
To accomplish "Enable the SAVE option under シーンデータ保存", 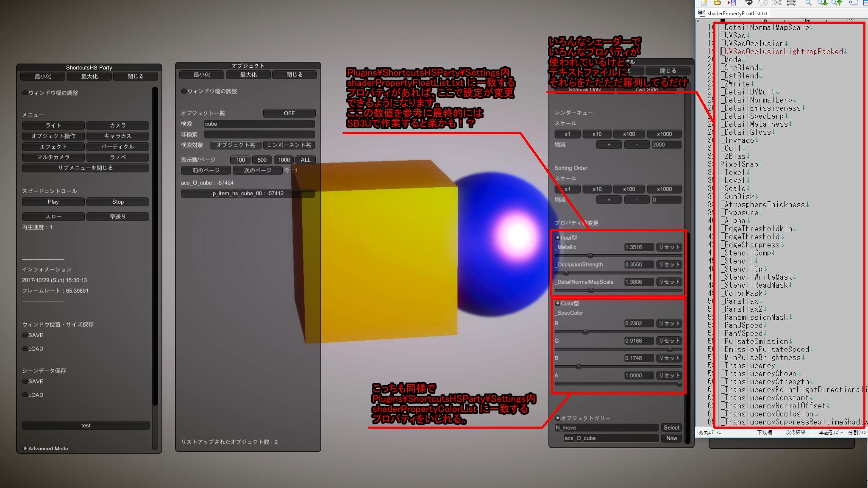I will pyautogui.click(x=25, y=381).
